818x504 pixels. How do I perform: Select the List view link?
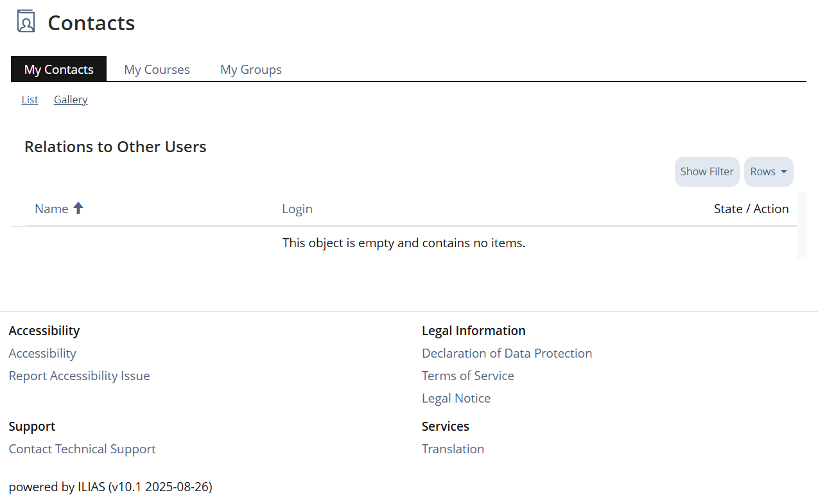pyautogui.click(x=30, y=100)
